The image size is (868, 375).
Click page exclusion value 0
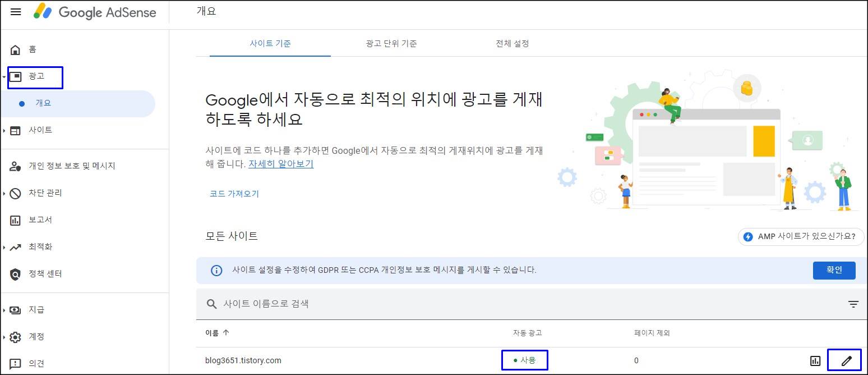(x=636, y=360)
